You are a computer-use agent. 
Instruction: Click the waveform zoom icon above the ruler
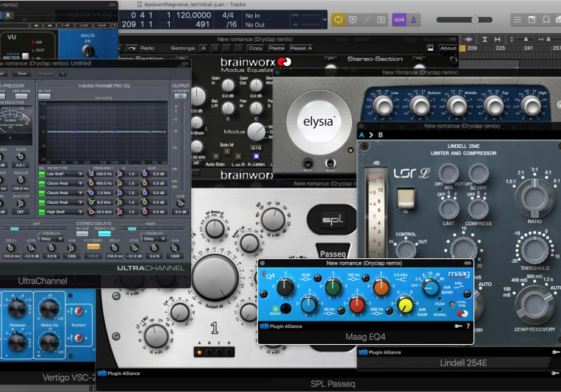pyautogui.click(x=468, y=40)
